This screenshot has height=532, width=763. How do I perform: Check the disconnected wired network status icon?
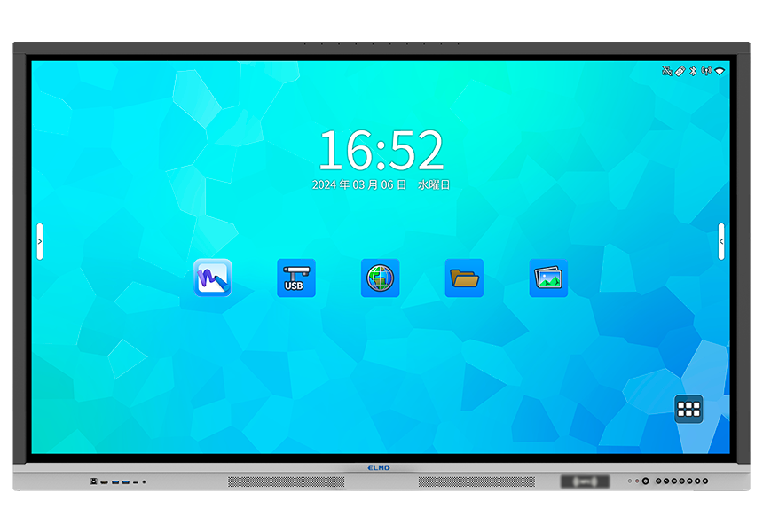666,71
